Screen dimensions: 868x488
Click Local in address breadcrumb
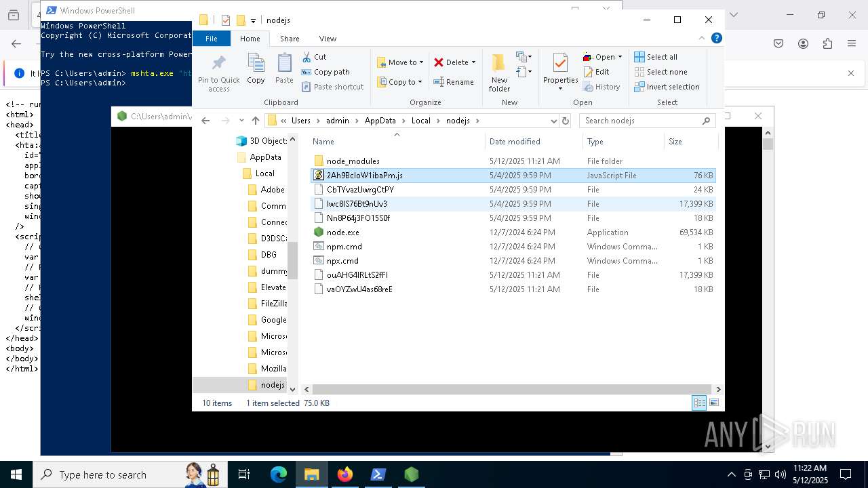(x=420, y=121)
